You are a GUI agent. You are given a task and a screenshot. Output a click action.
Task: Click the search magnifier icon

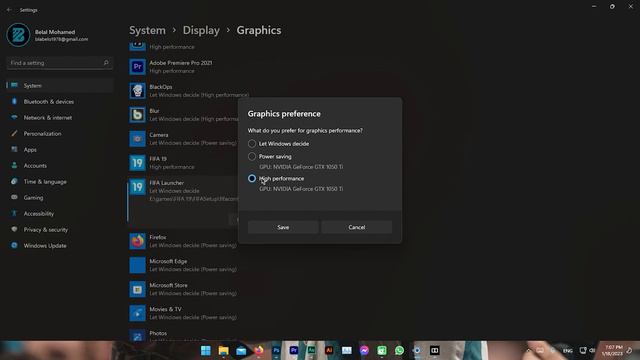pos(106,63)
